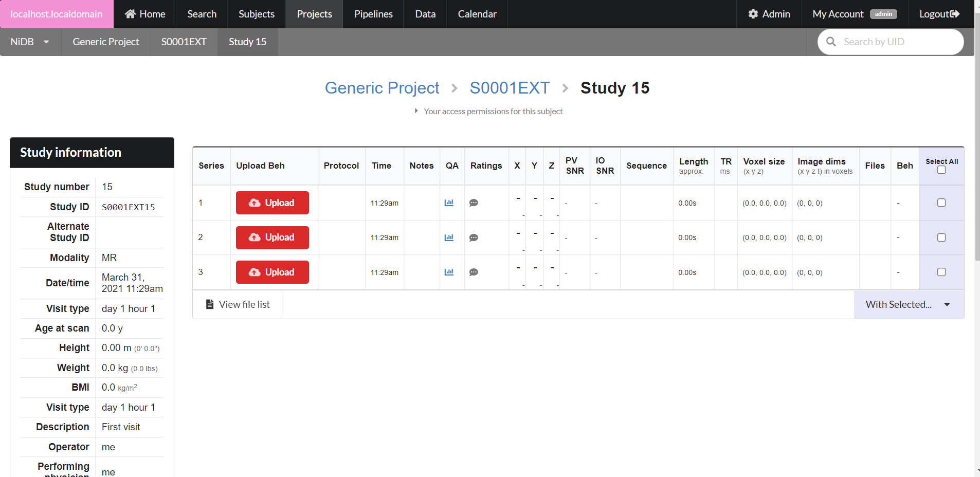Click the page vertical scrollbar

(977, 154)
